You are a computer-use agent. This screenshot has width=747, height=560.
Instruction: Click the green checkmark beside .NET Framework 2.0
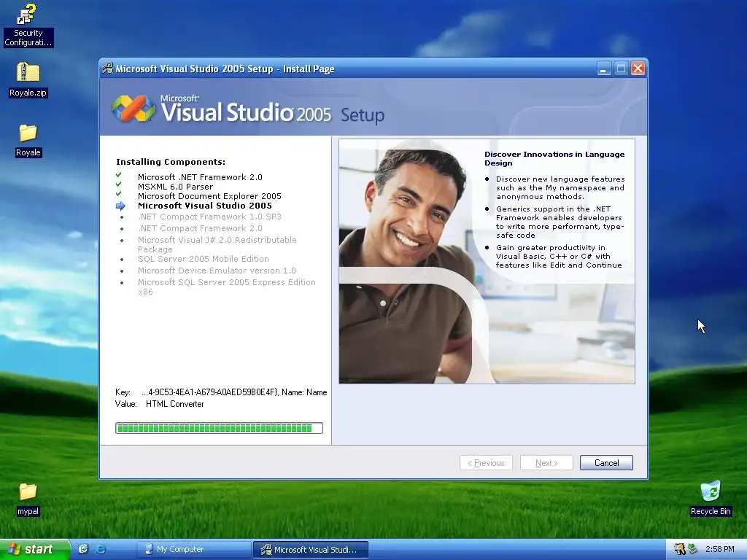tap(119, 175)
